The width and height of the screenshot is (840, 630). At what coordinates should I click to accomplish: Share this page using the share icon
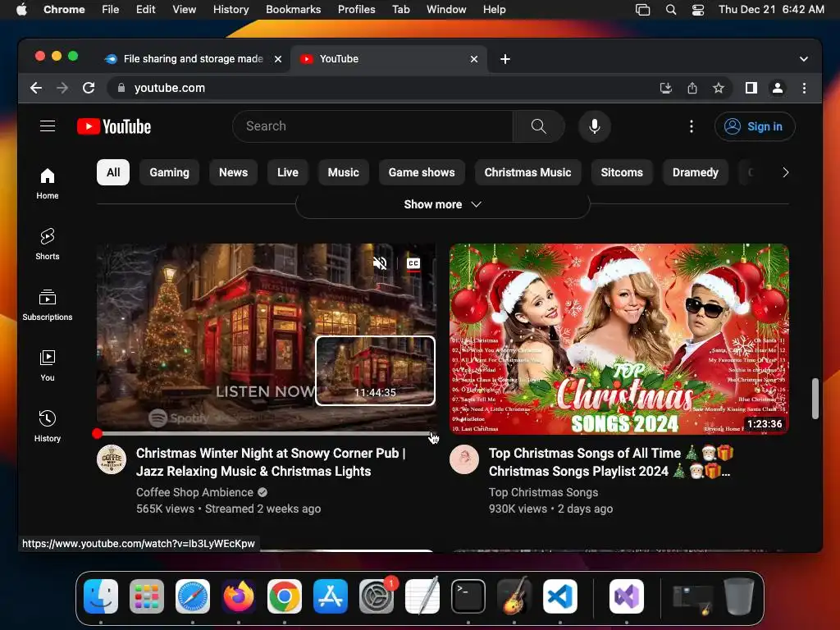pos(692,88)
